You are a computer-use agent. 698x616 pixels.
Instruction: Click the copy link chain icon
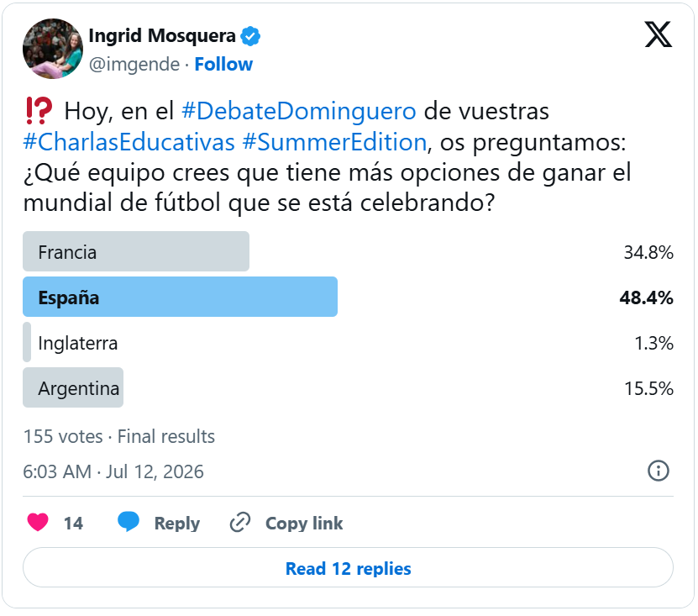click(x=240, y=523)
